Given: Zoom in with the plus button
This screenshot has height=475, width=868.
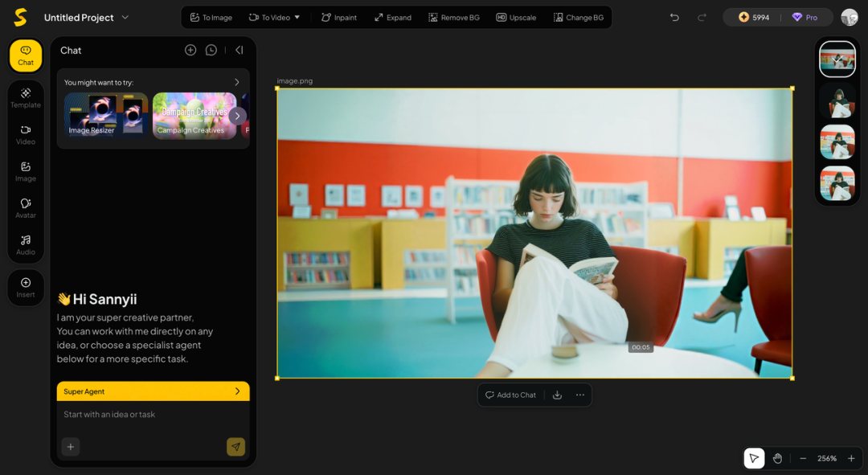Looking at the screenshot, I should [x=851, y=458].
